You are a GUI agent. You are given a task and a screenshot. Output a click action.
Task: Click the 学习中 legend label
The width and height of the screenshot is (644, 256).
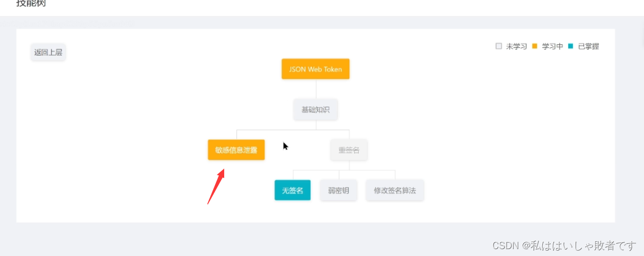(552, 47)
